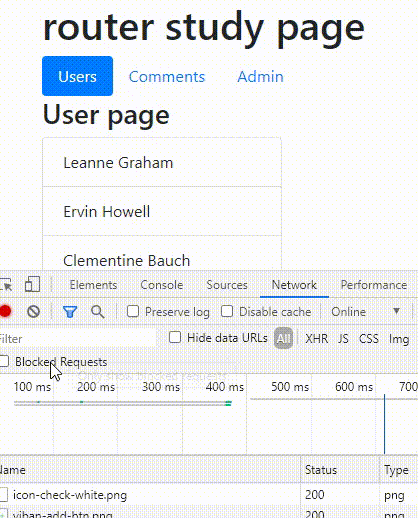This screenshot has width=418, height=518.
Task: Select the icon-check-white.png request row
Action: pyautogui.click(x=209, y=495)
